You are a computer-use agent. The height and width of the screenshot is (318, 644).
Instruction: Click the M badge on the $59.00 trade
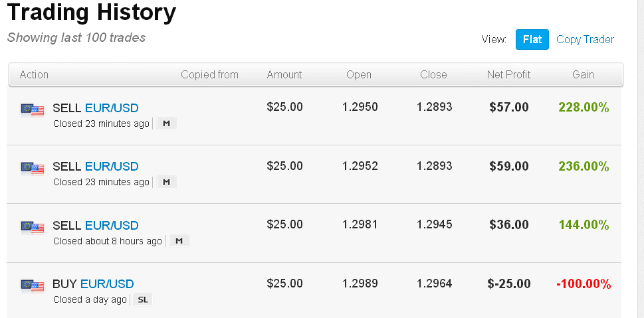point(166,182)
